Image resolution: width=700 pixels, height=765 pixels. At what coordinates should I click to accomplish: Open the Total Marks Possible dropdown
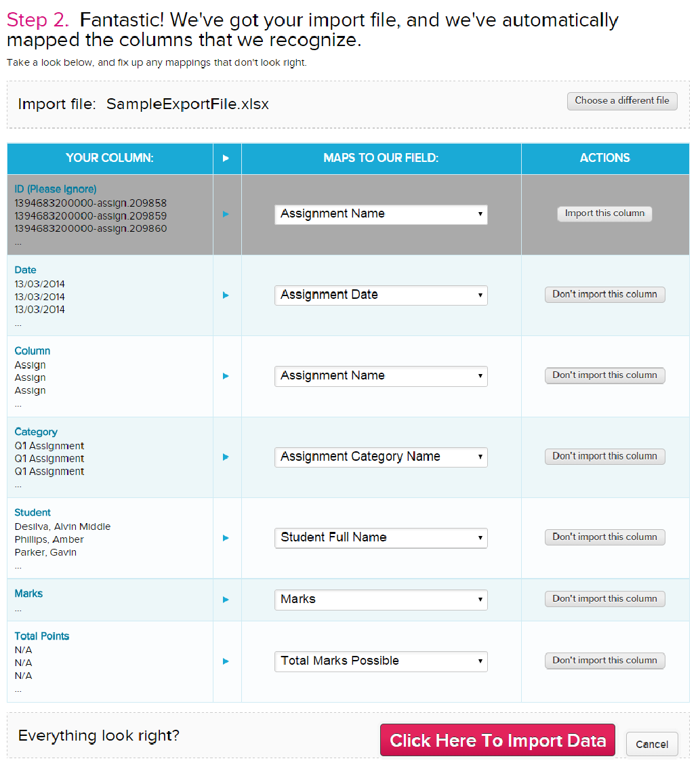(381, 661)
